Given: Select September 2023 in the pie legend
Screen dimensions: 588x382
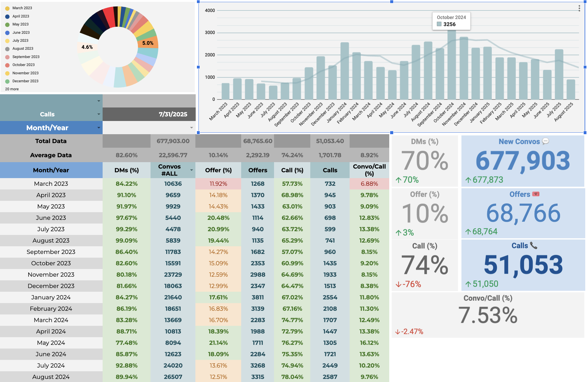Looking at the screenshot, I should (x=26, y=57).
